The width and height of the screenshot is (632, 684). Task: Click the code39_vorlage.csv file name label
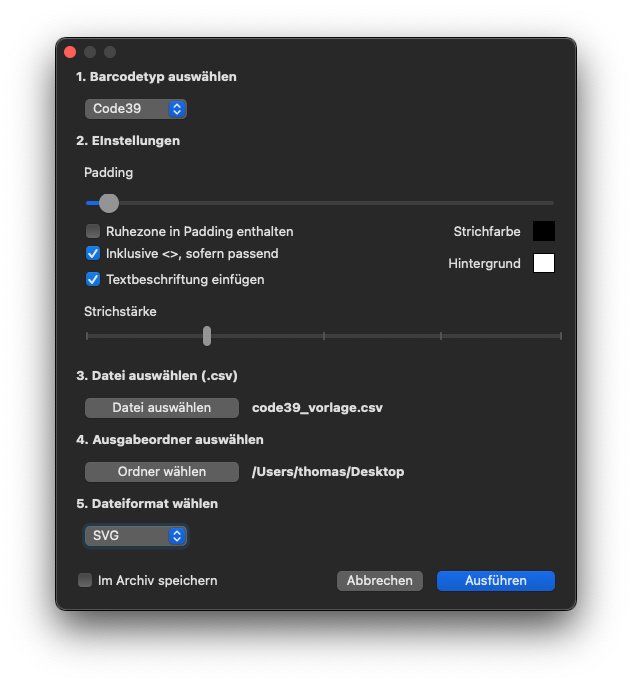click(318, 408)
